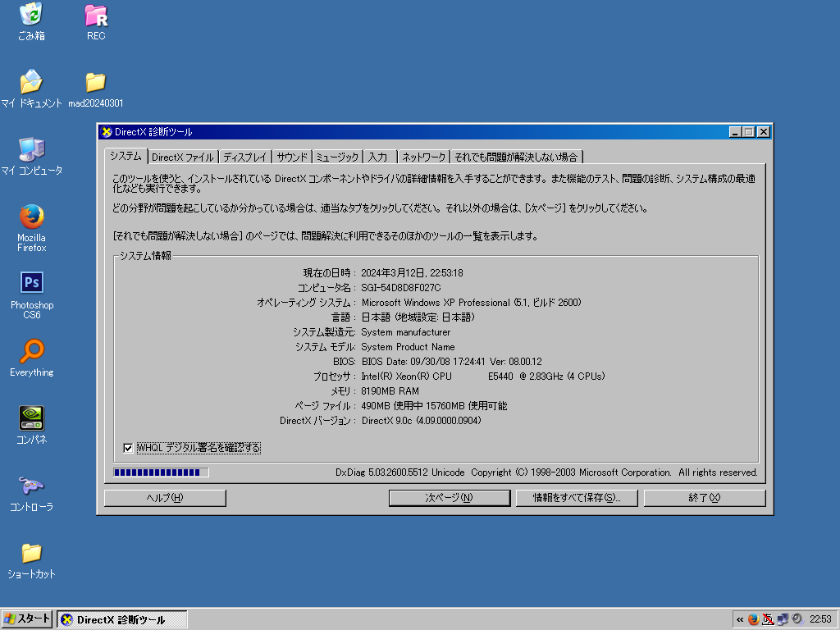Click the Firefox icon in system tray

pos(753,619)
